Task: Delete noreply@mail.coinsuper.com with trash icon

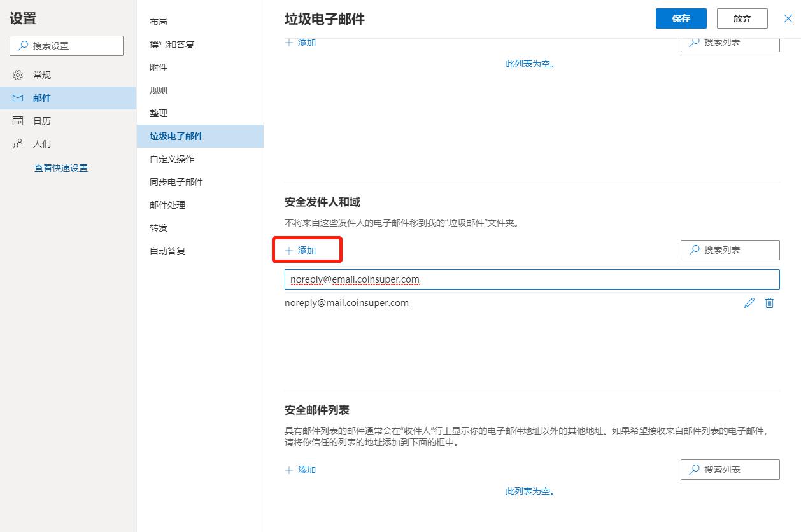Action: coord(769,303)
